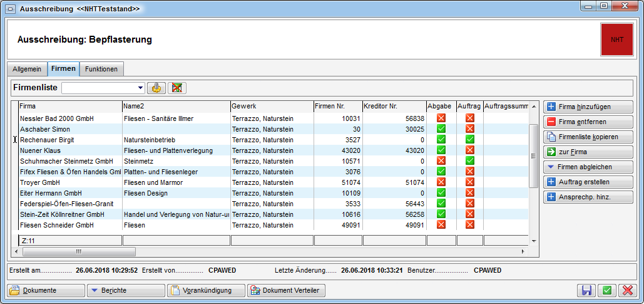
Task: Click Ansprechp. hinz. button
Action: (x=588, y=197)
